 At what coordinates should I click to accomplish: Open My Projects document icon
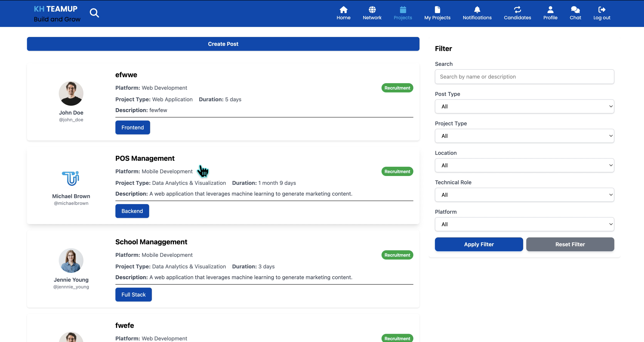(x=437, y=10)
